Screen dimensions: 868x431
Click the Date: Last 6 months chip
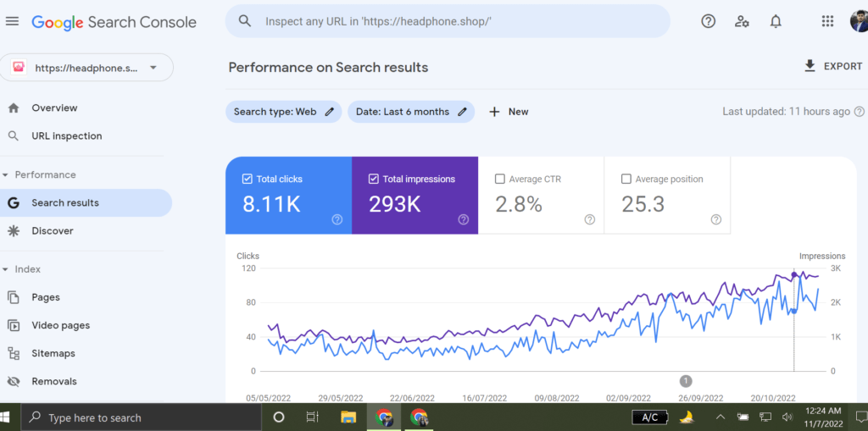pos(411,112)
